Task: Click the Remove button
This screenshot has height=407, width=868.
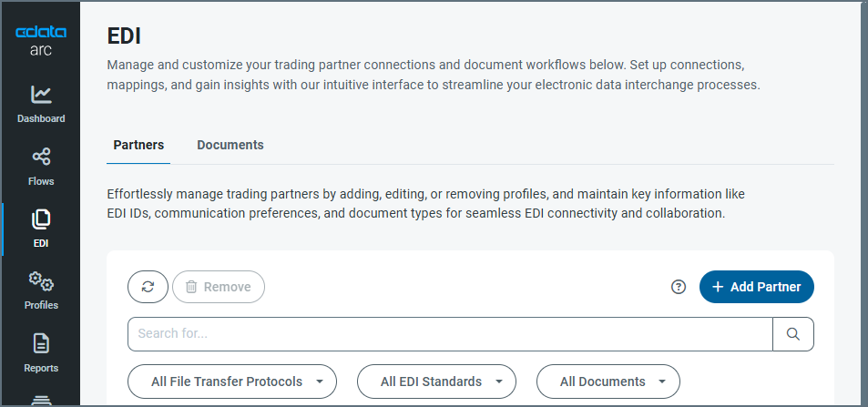Action: (219, 287)
